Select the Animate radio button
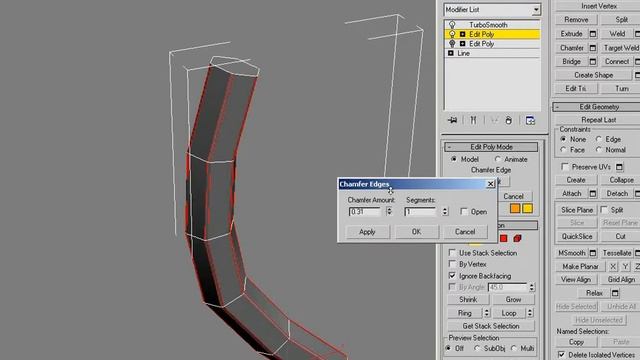Screen dimensions: 640x360 click(497, 159)
